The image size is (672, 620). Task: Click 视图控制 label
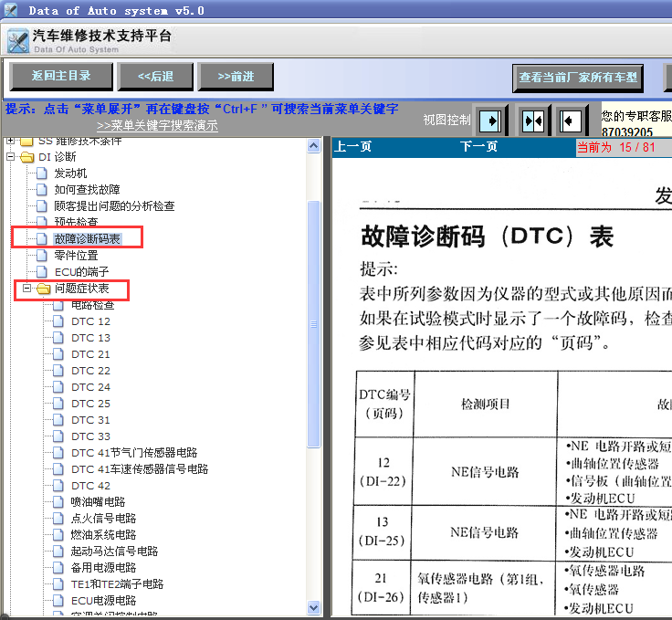pyautogui.click(x=446, y=120)
